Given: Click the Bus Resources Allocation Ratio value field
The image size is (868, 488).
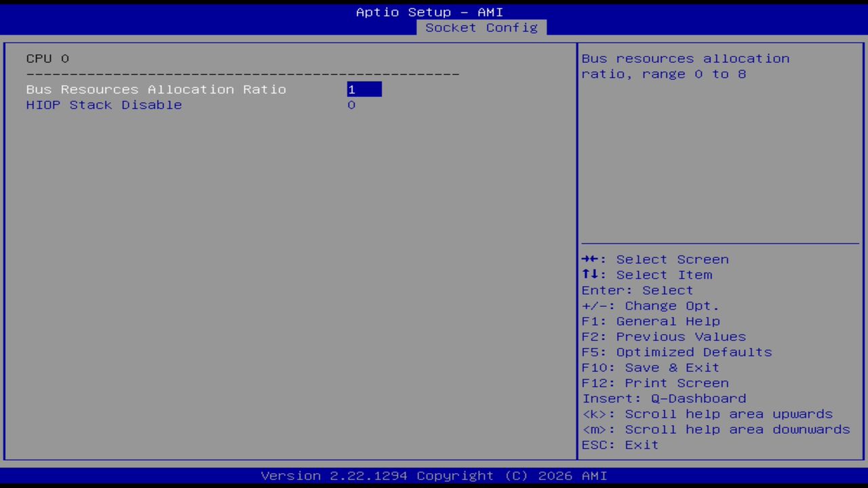Looking at the screenshot, I should click(x=364, y=89).
